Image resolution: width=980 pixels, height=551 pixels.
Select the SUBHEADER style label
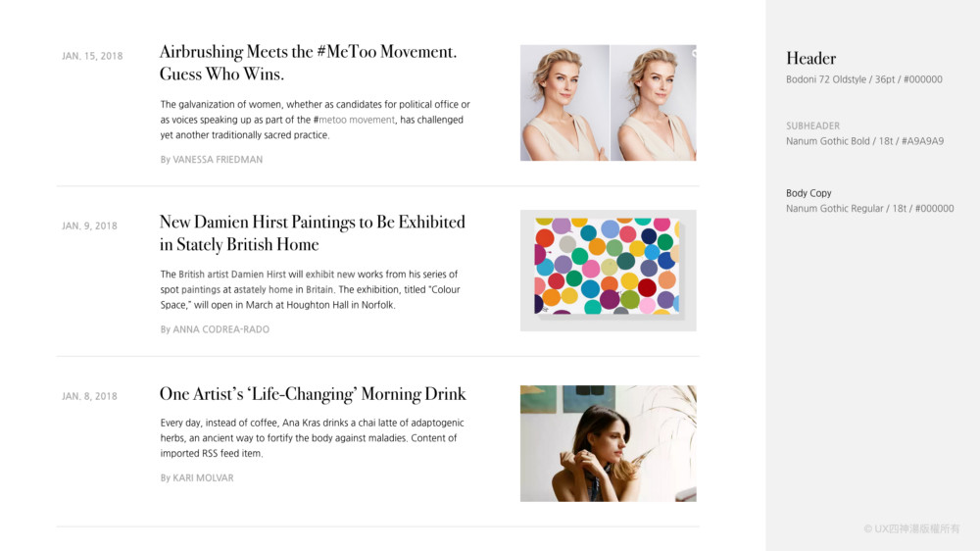(x=812, y=125)
